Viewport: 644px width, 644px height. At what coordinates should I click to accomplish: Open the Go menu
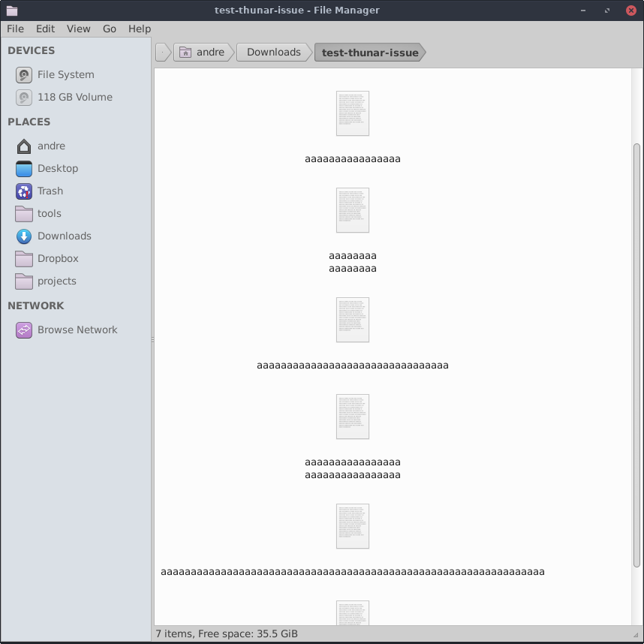pyautogui.click(x=110, y=29)
